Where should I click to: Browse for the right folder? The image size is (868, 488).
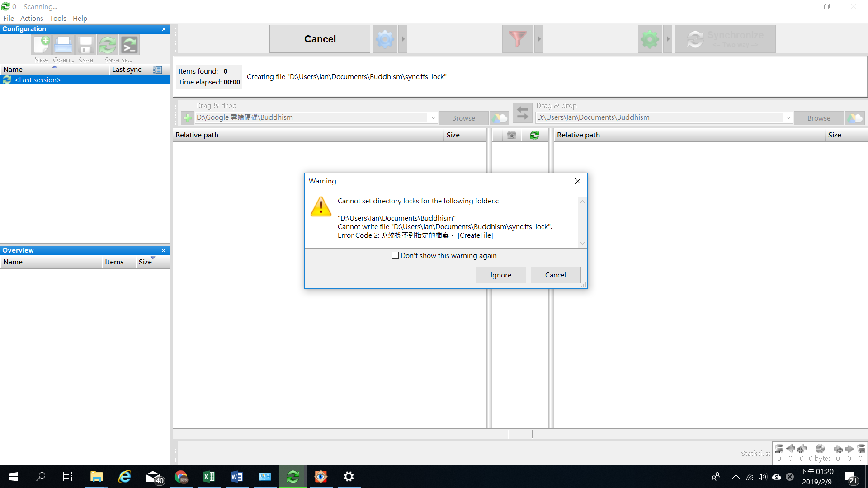tap(819, 118)
